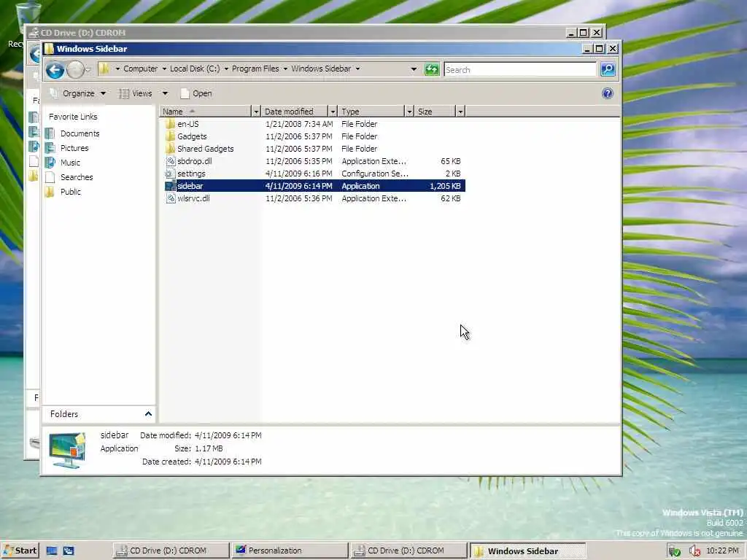The image size is (747, 560).
Task: Click the sidebar date 4/11/2009 6:14 PM
Action: coord(298,186)
